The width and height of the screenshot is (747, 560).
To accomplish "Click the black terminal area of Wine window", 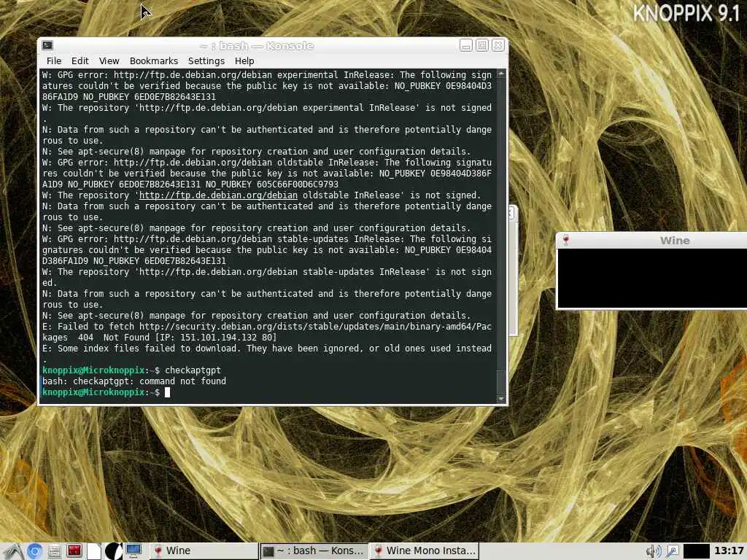I will 652,278.
